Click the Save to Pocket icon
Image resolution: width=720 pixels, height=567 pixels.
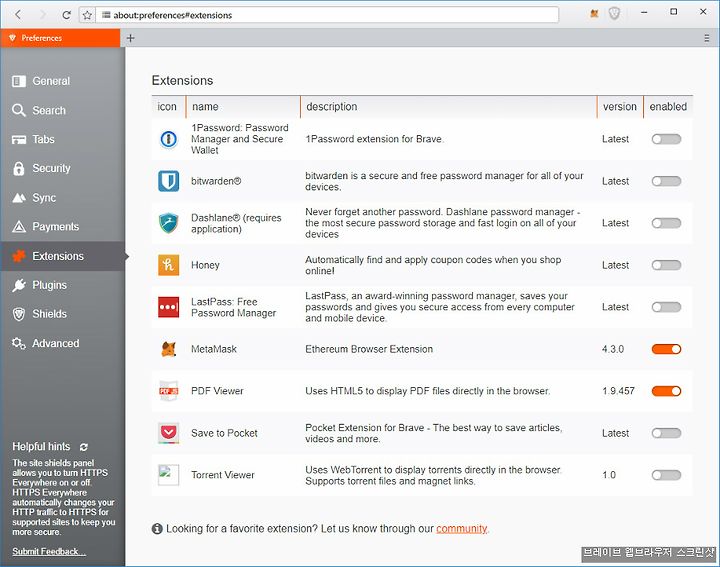[x=169, y=433]
